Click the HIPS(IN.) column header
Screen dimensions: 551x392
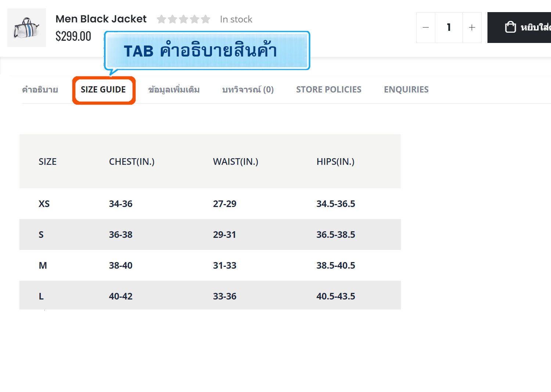pyautogui.click(x=336, y=161)
